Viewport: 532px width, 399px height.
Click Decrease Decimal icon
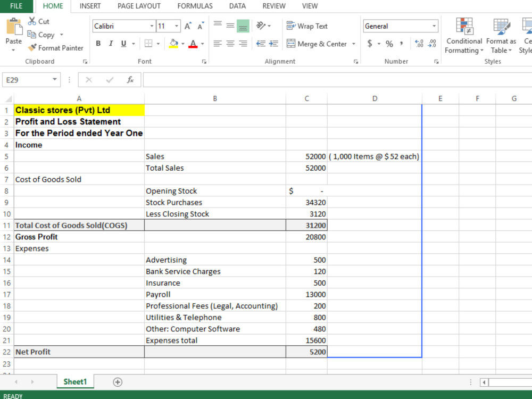(x=432, y=44)
